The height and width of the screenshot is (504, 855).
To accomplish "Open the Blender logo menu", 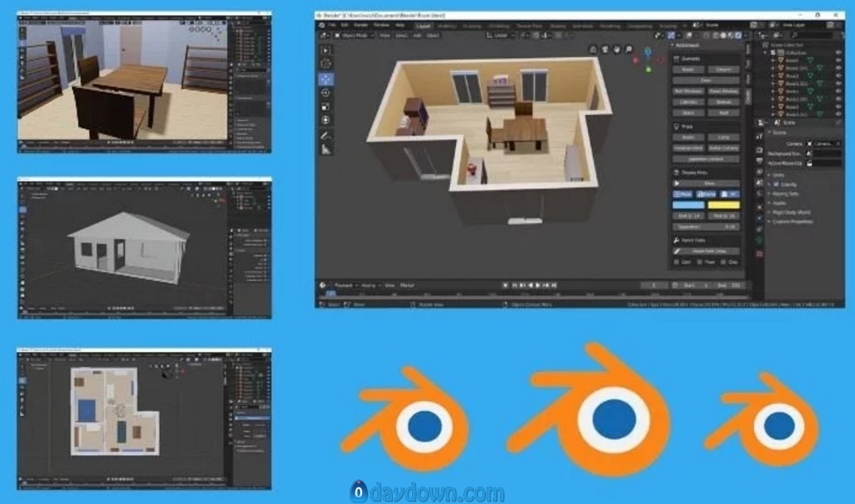I will tap(322, 25).
